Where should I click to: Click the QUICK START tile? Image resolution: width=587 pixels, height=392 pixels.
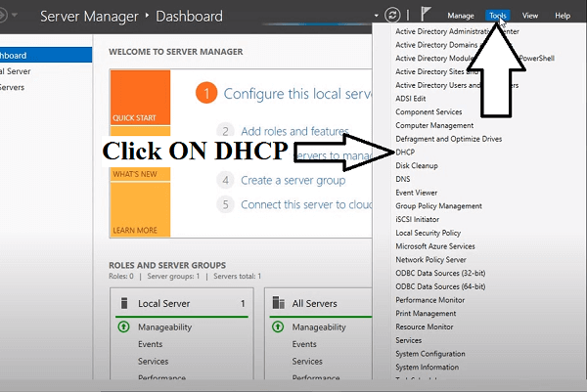[140, 97]
